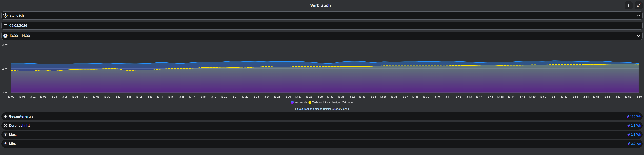This screenshot has height=155, width=644.
Task: Collapse the chart with the shrink icon
Action: coord(638,5)
